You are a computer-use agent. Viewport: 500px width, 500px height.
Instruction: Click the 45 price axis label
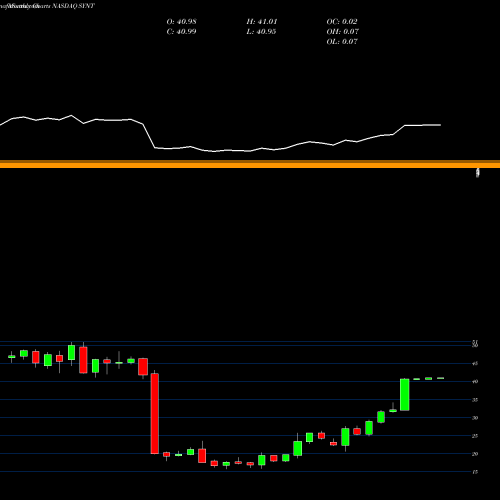tap(475, 364)
